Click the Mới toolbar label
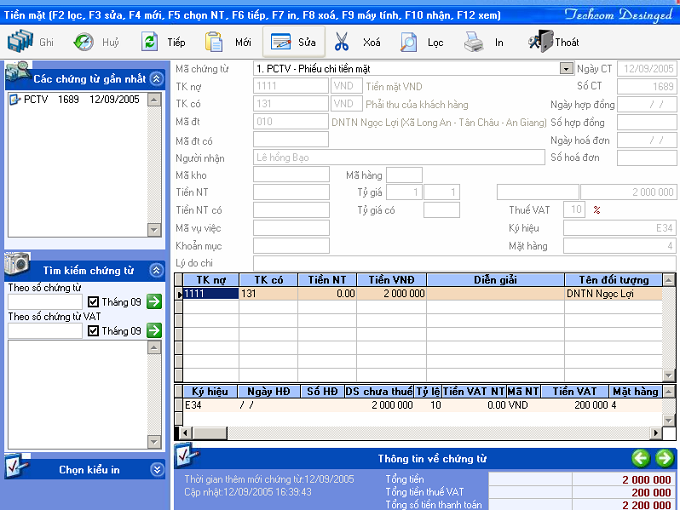The width and height of the screenshot is (680, 510). pyautogui.click(x=243, y=42)
